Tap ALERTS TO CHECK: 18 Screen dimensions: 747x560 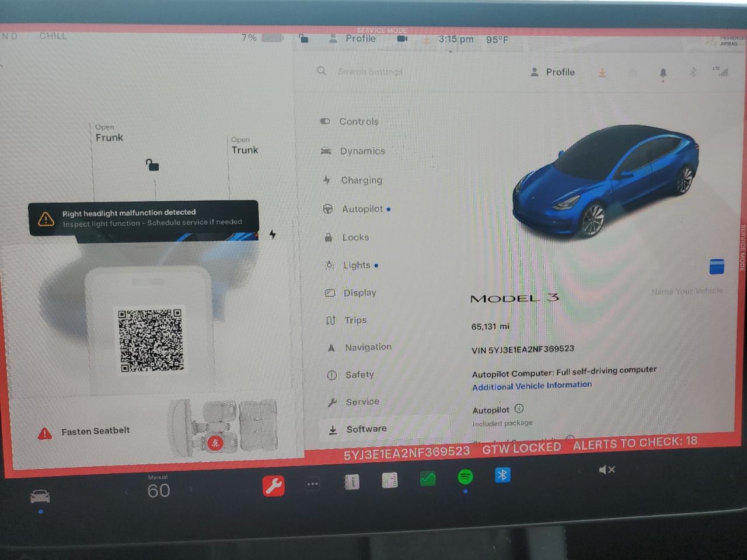click(x=635, y=443)
